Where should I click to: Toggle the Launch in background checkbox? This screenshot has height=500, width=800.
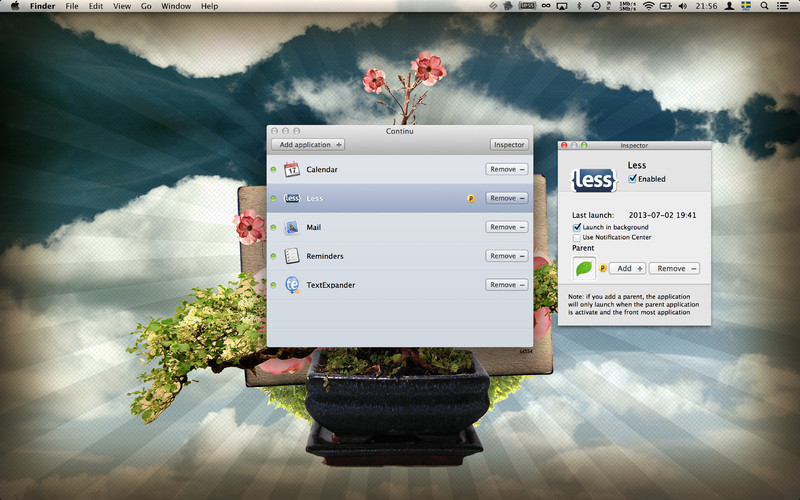pos(577,227)
